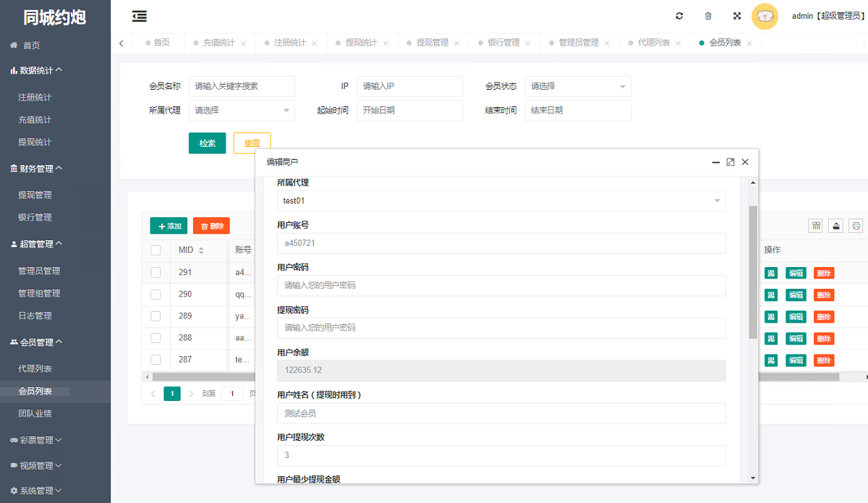Click the print icon above the member table
The image size is (868, 503).
click(x=856, y=226)
